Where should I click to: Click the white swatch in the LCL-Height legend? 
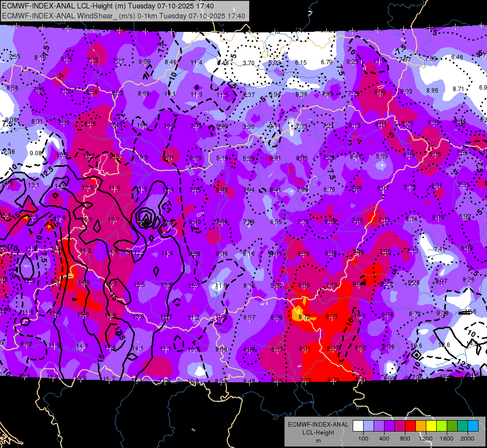[358, 426]
